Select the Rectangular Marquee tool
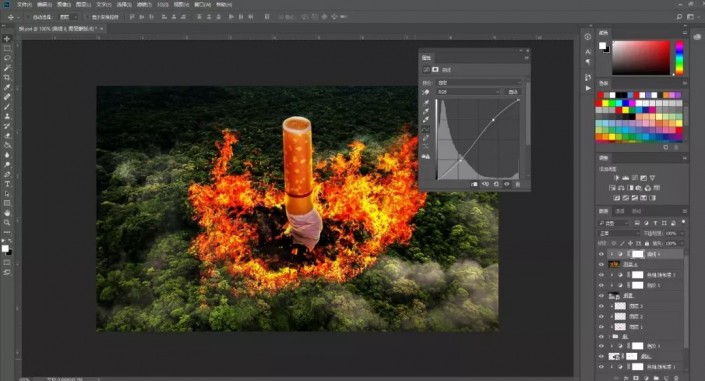Image resolution: width=705 pixels, height=381 pixels. coord(7,49)
